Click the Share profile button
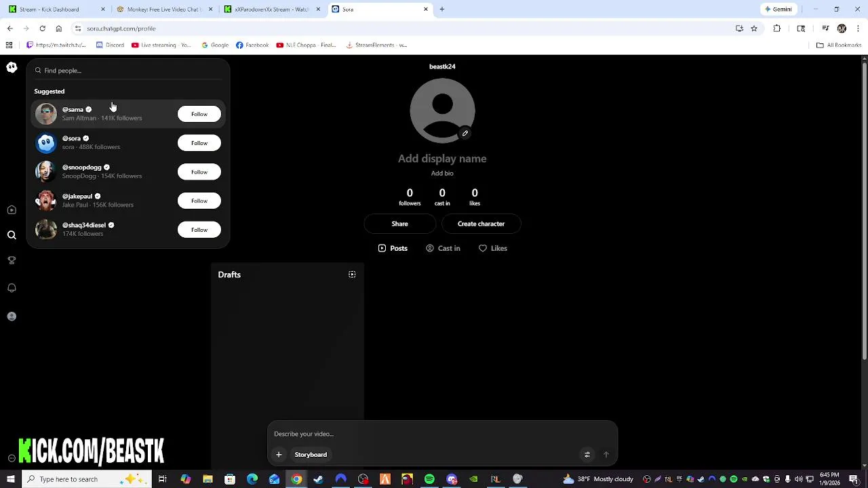The height and width of the screenshot is (488, 868). tap(400, 224)
